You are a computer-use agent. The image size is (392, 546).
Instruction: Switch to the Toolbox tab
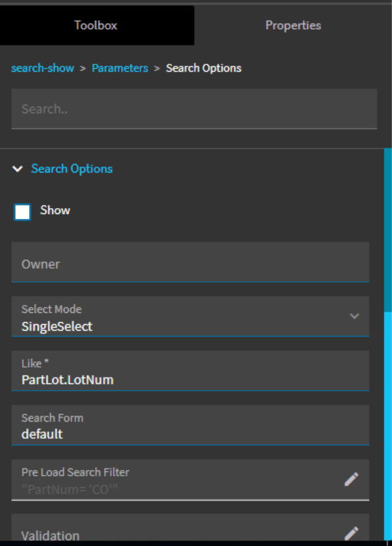pyautogui.click(x=97, y=25)
